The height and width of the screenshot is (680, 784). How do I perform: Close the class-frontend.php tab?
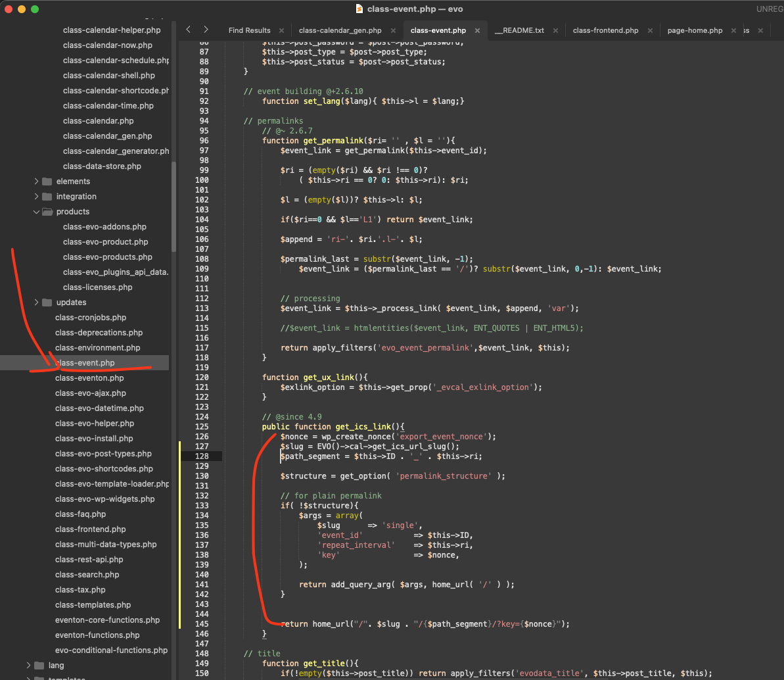[x=650, y=30]
